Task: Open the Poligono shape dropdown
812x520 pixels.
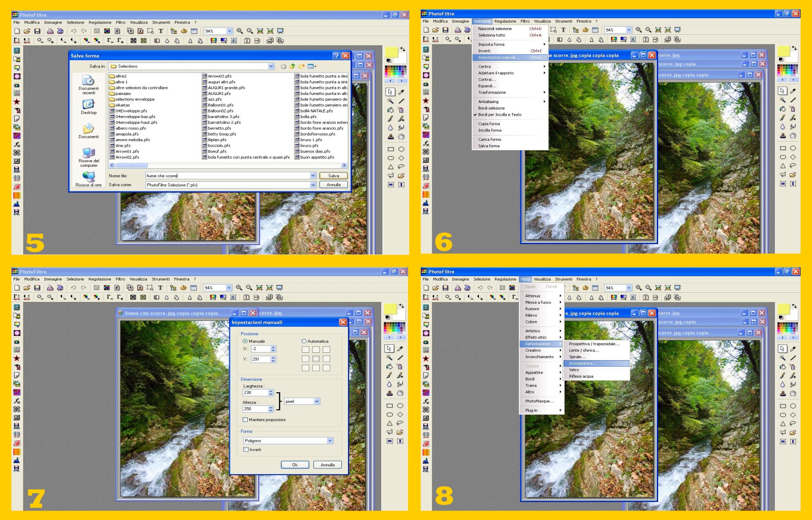Action: click(330, 440)
